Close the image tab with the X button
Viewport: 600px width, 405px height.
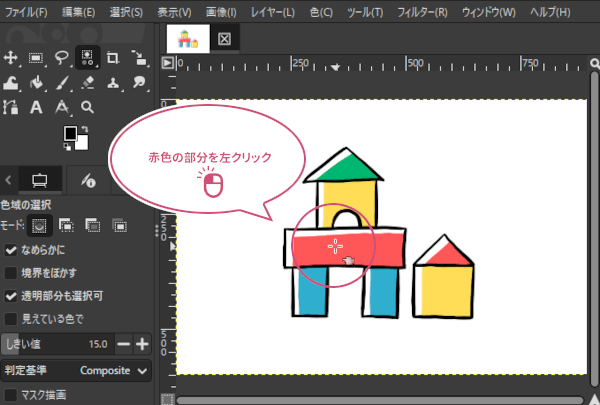[224, 39]
